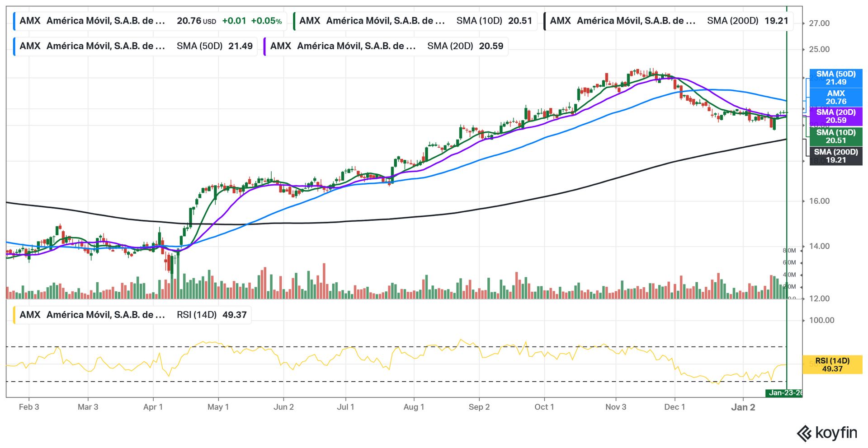Select the SMA (50D) legend in second row
This screenshot has height=448, width=868.
(x=136, y=46)
